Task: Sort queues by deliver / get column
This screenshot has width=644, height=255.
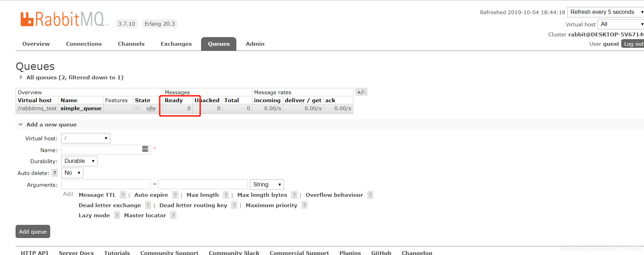Action: (x=303, y=100)
